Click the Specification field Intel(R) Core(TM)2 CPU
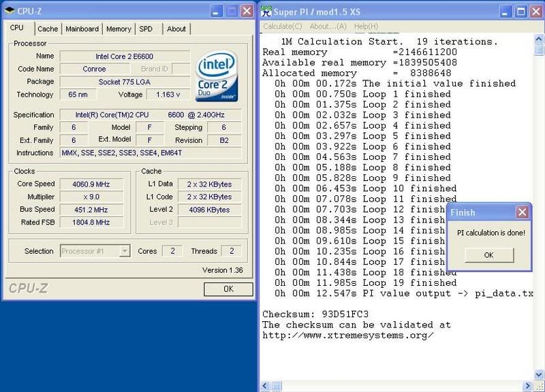Screen dimensions: 545x392 pos(150,115)
